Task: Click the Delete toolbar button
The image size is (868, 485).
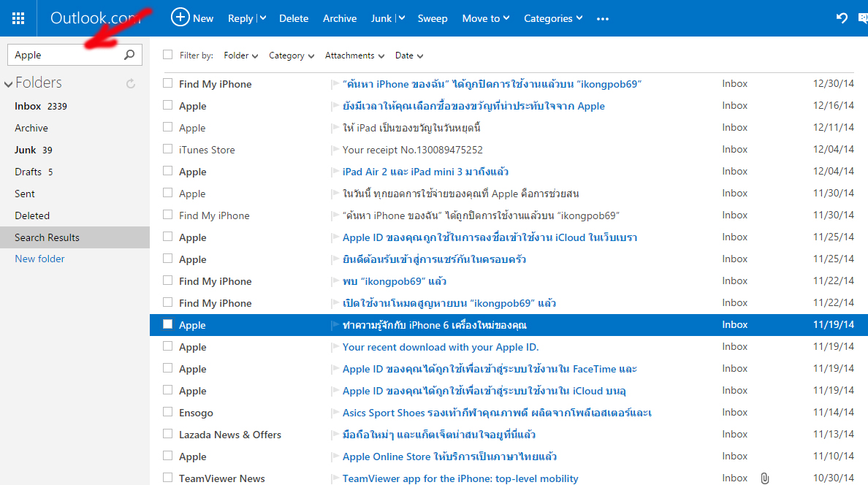Action: (294, 18)
